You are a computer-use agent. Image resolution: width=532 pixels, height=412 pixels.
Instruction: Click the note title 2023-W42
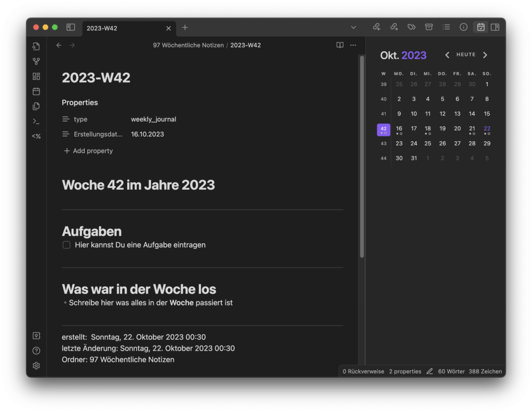pos(96,78)
